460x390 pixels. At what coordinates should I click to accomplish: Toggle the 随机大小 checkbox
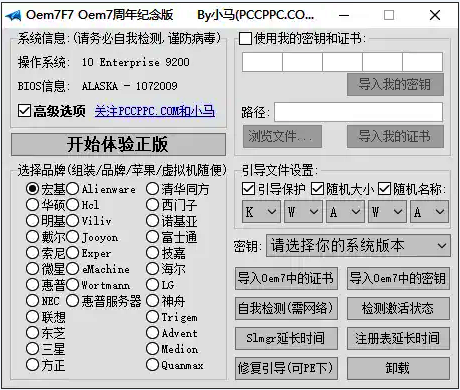[x=317, y=189]
